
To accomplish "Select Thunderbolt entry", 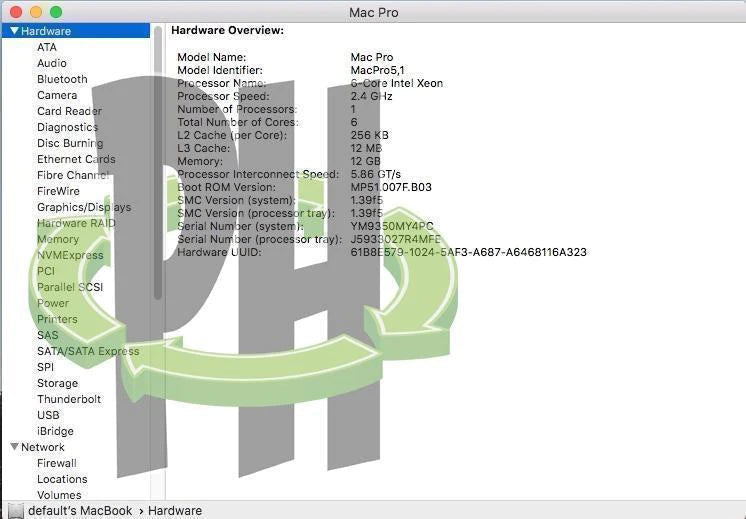I will (69, 399).
